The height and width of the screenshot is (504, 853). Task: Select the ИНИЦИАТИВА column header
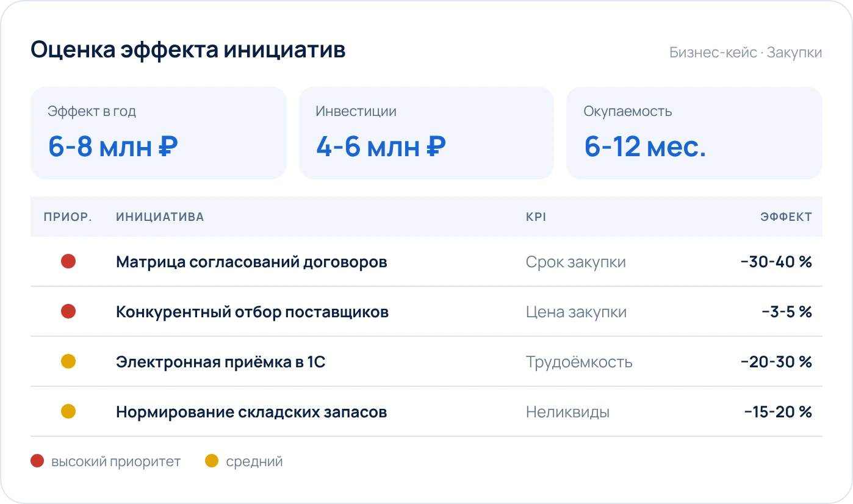[160, 217]
